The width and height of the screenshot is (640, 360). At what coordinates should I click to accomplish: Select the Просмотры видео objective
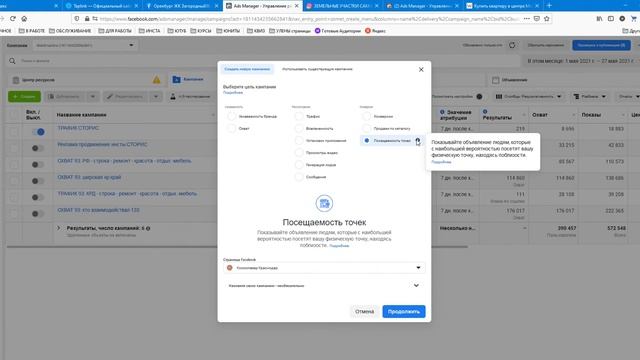[x=299, y=153]
